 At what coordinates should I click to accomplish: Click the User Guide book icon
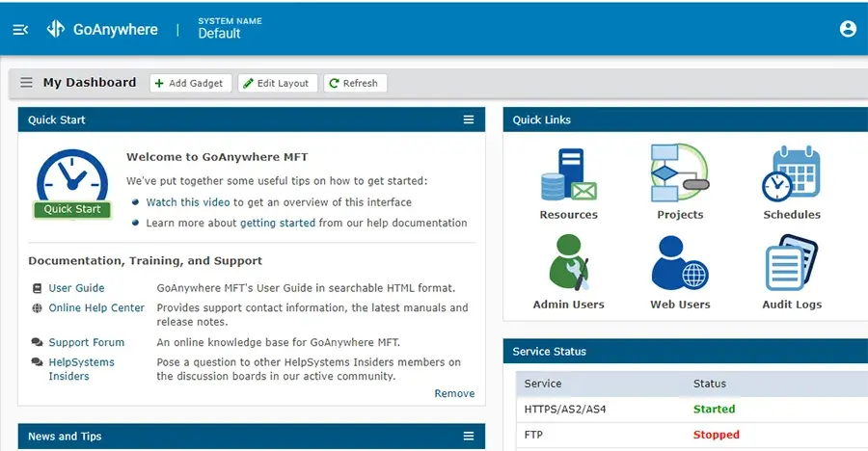click(37, 288)
